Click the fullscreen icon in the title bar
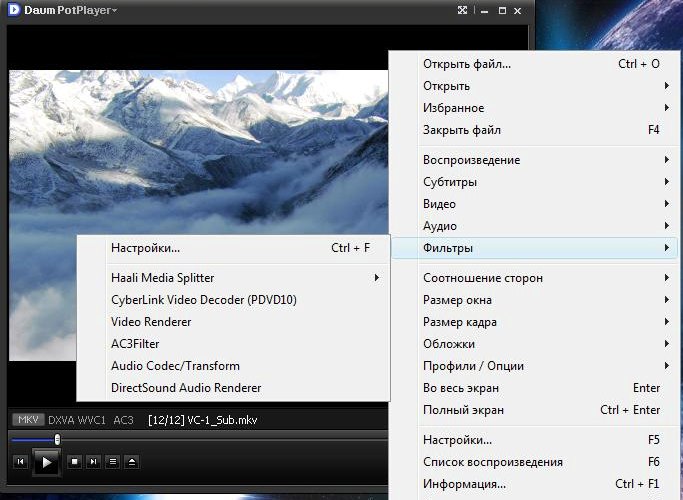683x500 pixels. 462,10
